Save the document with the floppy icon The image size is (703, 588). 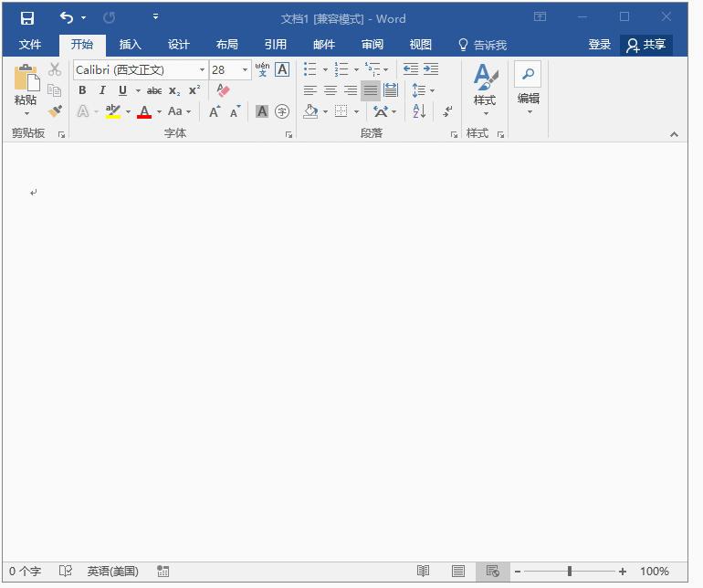coord(27,18)
